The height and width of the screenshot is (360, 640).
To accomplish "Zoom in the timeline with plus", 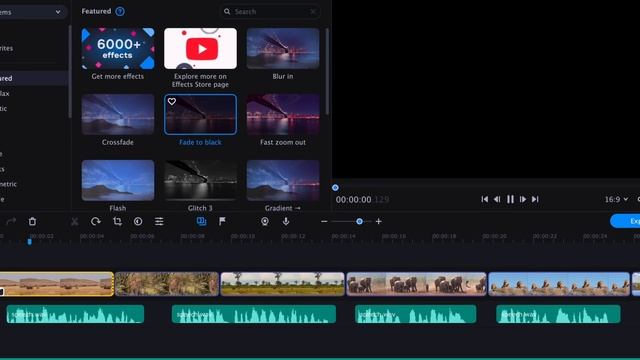I will tap(378, 221).
